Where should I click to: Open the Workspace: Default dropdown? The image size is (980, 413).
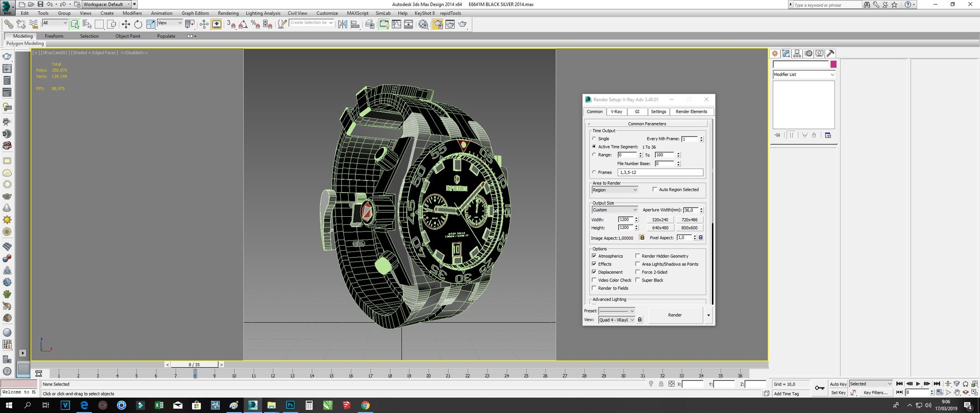[x=106, y=5]
